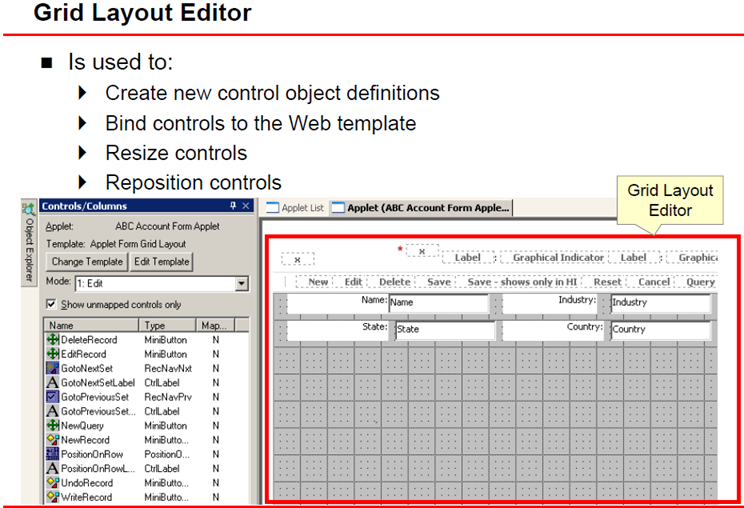Image resolution: width=744 pixels, height=508 pixels.
Task: Click the GotoPreviousSet RecNavPrv icon
Action: pyautogui.click(x=53, y=397)
